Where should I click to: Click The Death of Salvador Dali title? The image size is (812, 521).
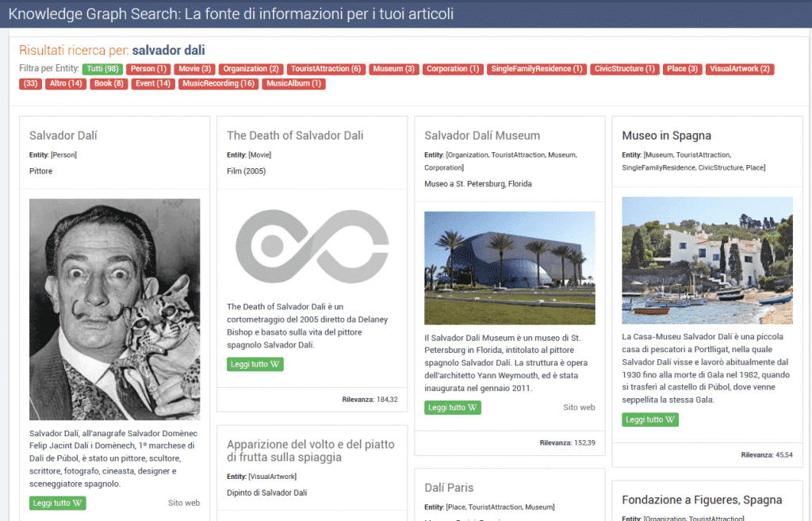(x=295, y=136)
